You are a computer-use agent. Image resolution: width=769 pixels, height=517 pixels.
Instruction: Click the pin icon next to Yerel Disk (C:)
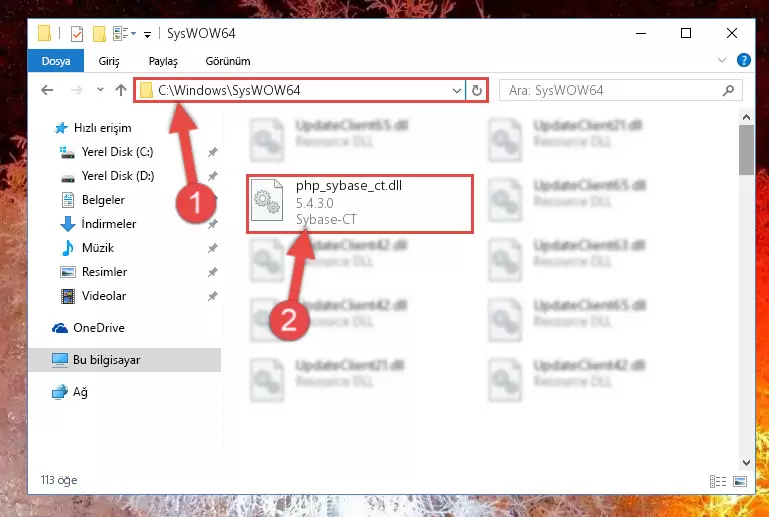click(x=212, y=152)
